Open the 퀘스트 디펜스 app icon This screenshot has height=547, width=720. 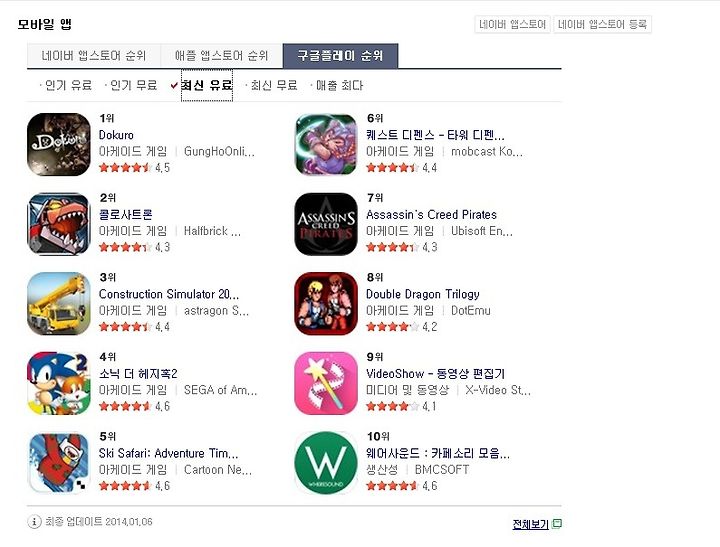[326, 145]
